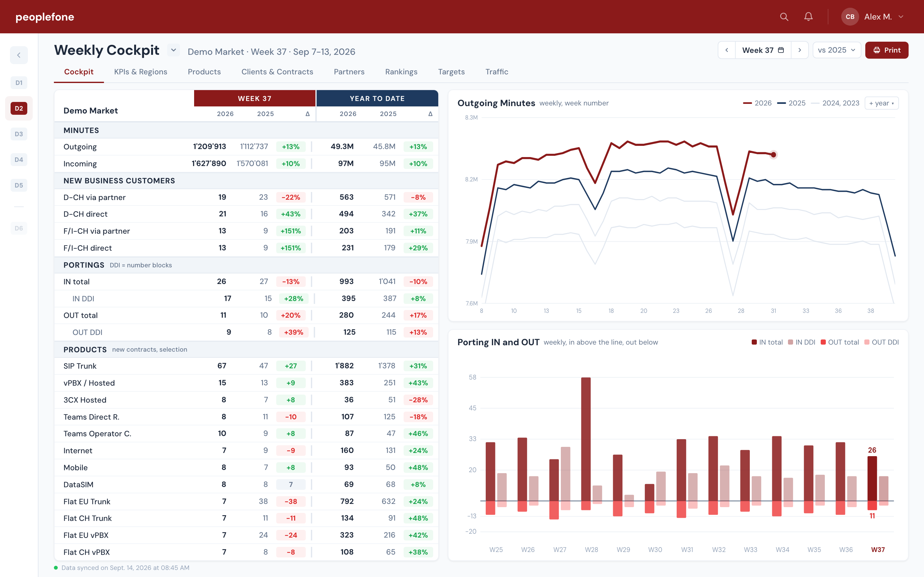
Task: Switch to KPIs & Regions tab
Action: coord(141,72)
